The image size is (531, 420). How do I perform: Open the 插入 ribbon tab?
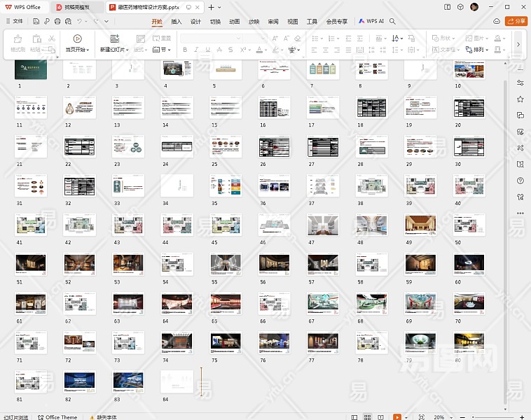(177, 21)
